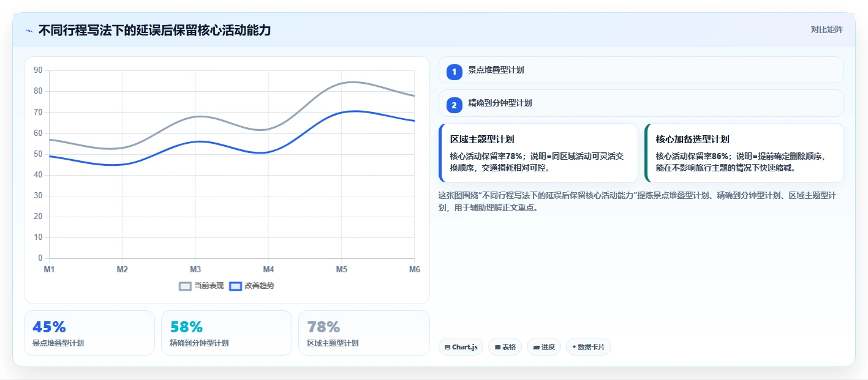Toggle the 改善趋势 legend item
Viewport: 868px width, 380px height.
coord(252,286)
